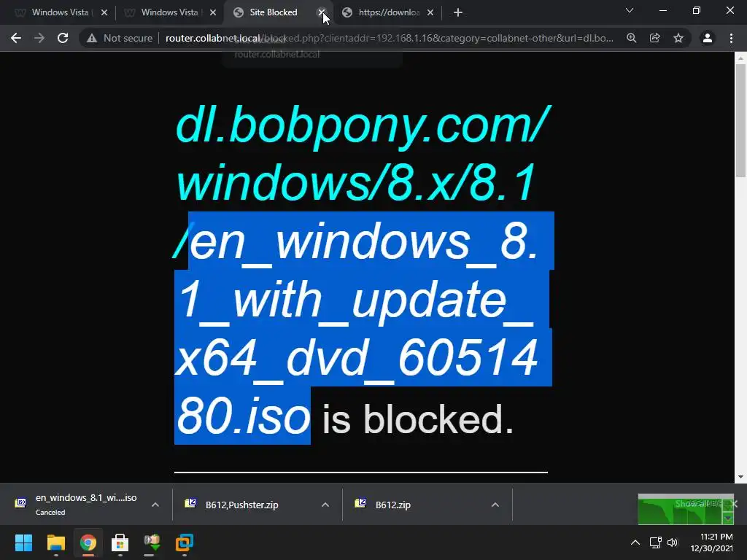Close the Site Blocked tab

point(322,12)
